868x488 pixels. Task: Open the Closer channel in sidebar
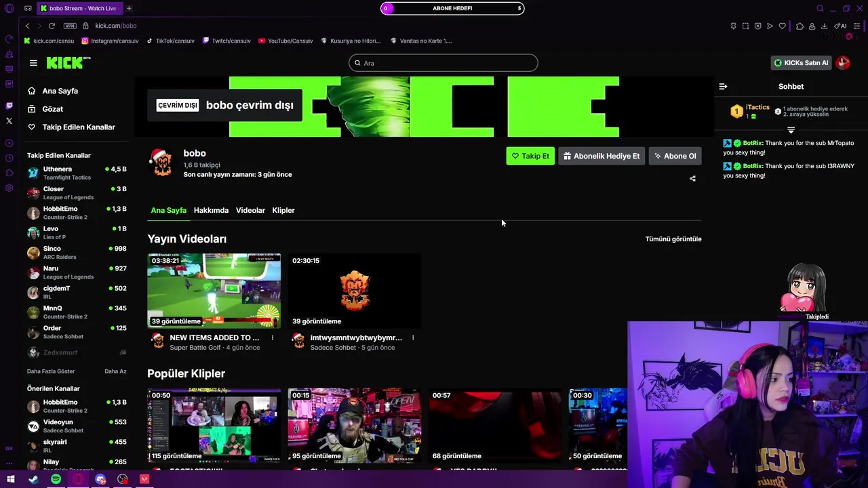(x=77, y=193)
